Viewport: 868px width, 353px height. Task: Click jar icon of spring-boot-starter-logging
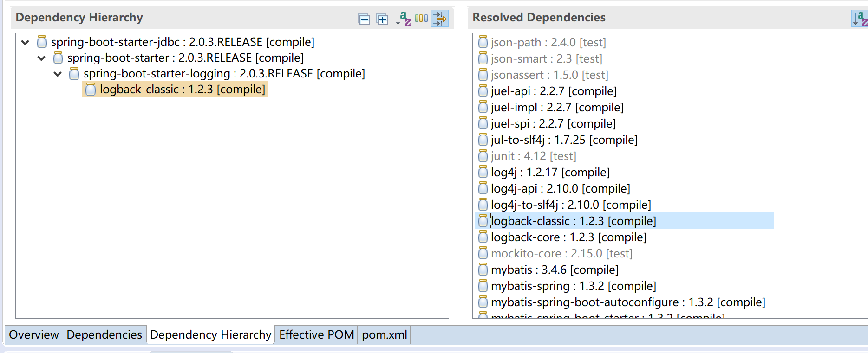pos(74,73)
